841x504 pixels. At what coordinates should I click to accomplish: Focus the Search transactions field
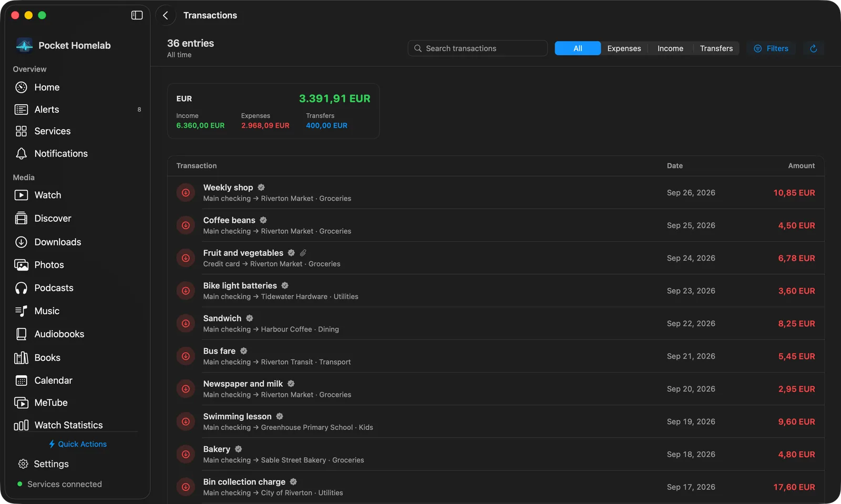[x=478, y=48]
